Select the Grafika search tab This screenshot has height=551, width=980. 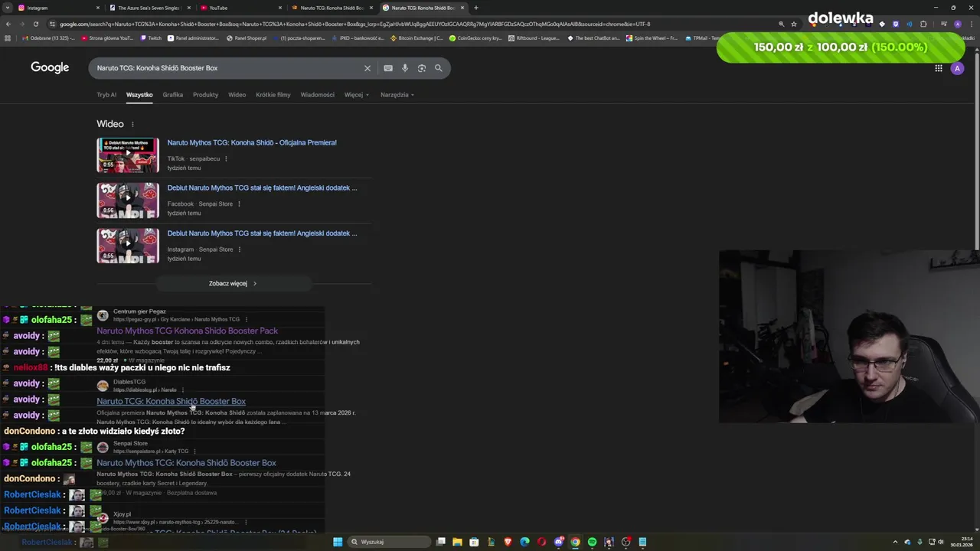172,95
